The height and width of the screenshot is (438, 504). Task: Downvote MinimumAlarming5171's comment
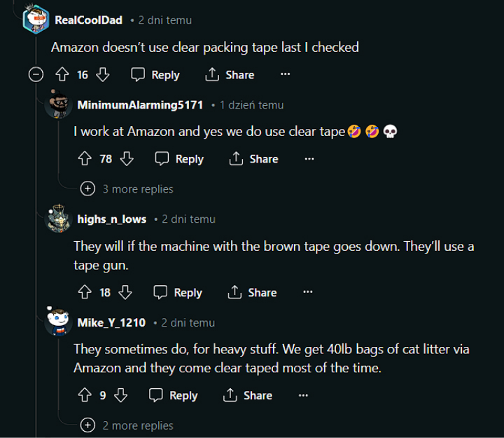127,159
